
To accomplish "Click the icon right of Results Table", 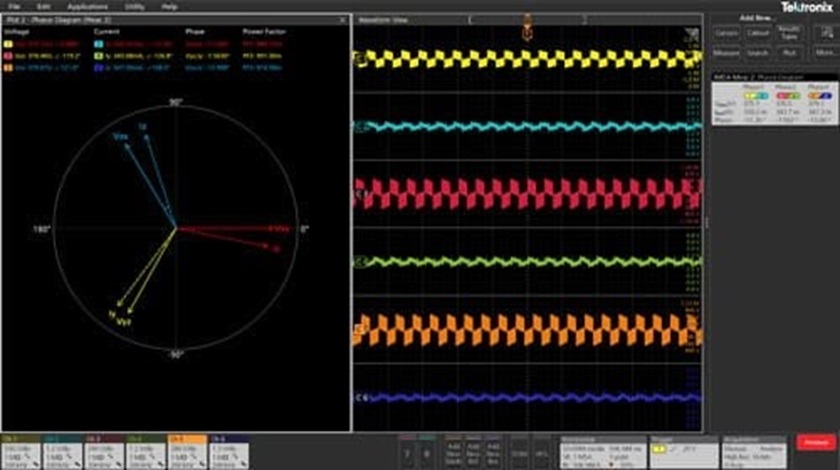I will coord(827,33).
